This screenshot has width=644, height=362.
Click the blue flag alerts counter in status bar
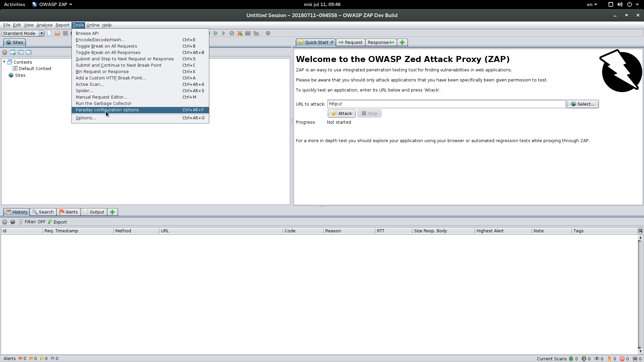pyautogui.click(x=55, y=359)
